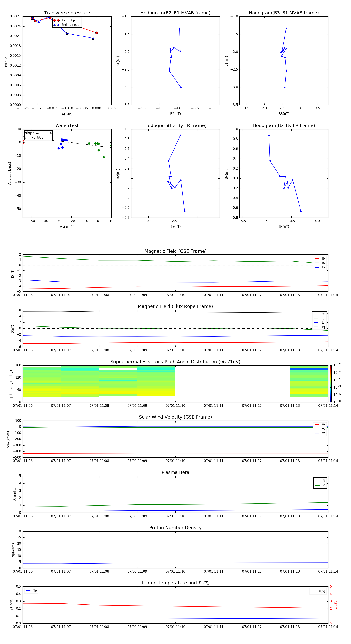351x644 pixels.
Task: Click the 'Tp(10^6K)' y-axis label
Action: point(11,605)
